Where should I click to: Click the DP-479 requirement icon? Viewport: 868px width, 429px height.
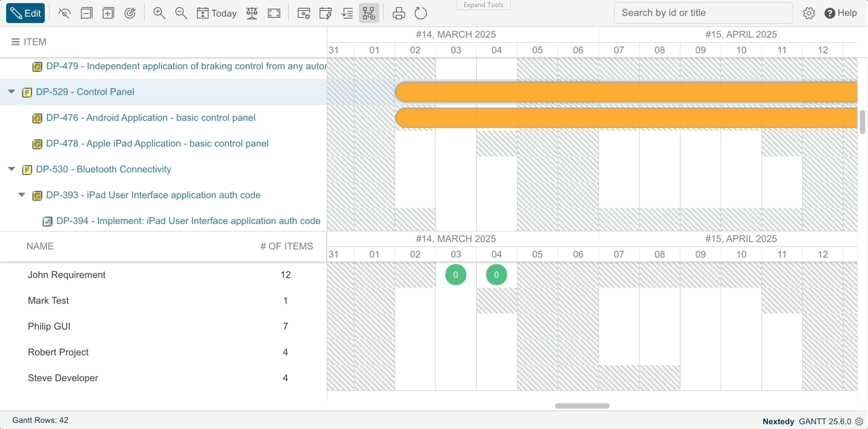(x=37, y=67)
